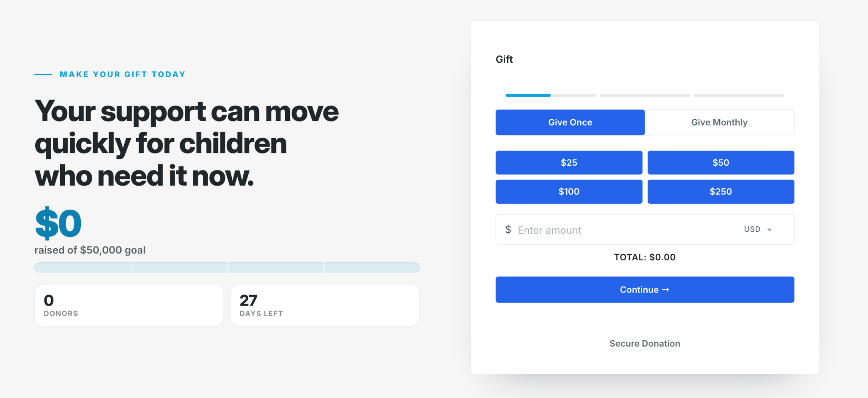This screenshot has height=398, width=868.
Task: Select the Give Once option
Action: [570, 122]
